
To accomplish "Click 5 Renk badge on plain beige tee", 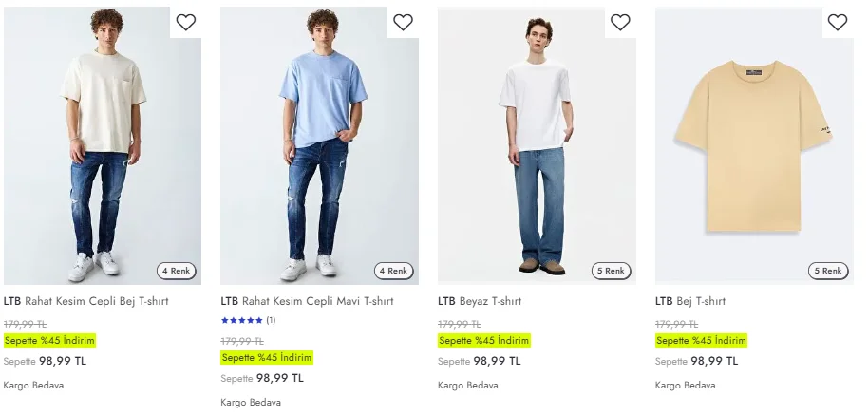I will (828, 271).
